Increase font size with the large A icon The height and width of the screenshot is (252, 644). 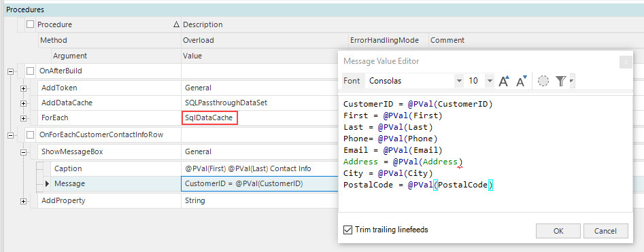pos(504,81)
